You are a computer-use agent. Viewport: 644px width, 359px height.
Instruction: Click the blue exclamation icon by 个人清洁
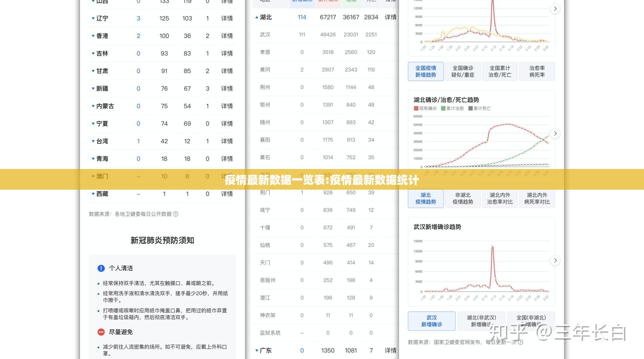point(101,268)
